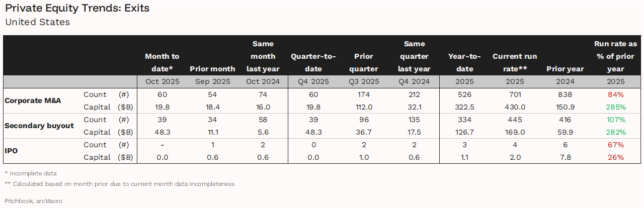The width and height of the screenshot is (644, 209).
Task: Select the 'Month to date*' column header
Action: tap(162, 62)
